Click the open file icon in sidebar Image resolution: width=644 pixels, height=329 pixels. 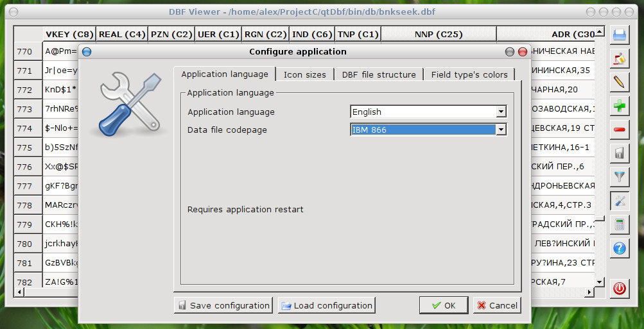[x=619, y=35]
